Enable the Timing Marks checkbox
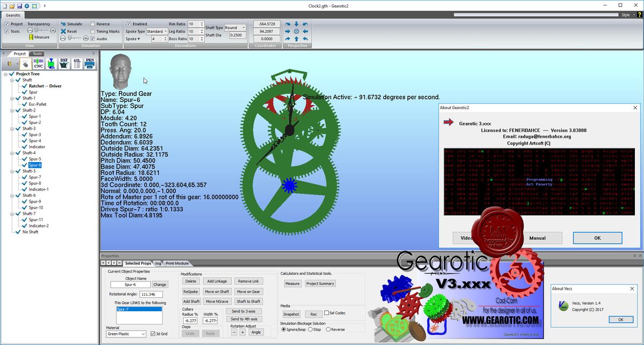This screenshot has width=644, height=345. click(92, 31)
